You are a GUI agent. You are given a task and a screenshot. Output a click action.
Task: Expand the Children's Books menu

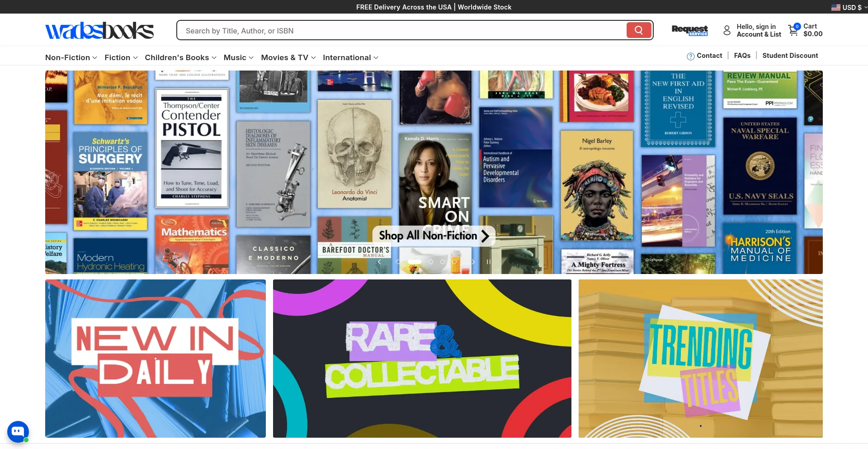point(180,57)
